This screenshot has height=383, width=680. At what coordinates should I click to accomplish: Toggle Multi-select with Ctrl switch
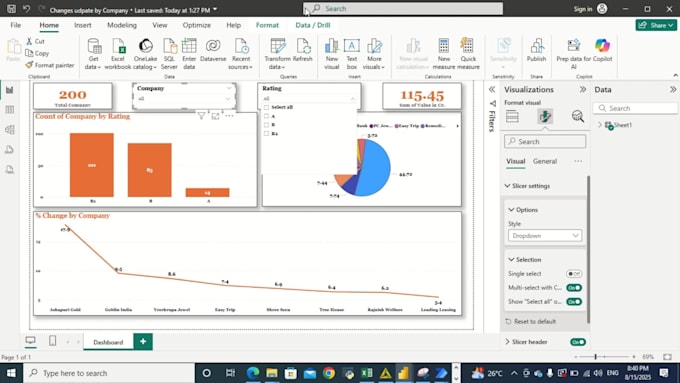click(574, 288)
